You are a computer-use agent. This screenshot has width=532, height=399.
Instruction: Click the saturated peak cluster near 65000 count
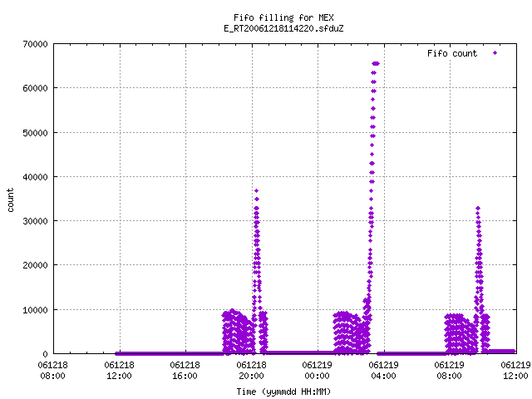coord(376,63)
